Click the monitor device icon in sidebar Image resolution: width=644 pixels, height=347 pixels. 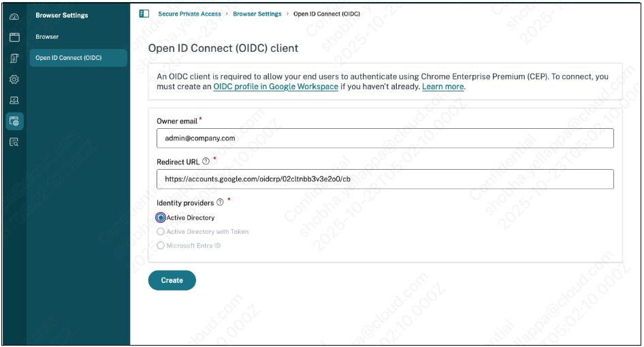pos(14,100)
